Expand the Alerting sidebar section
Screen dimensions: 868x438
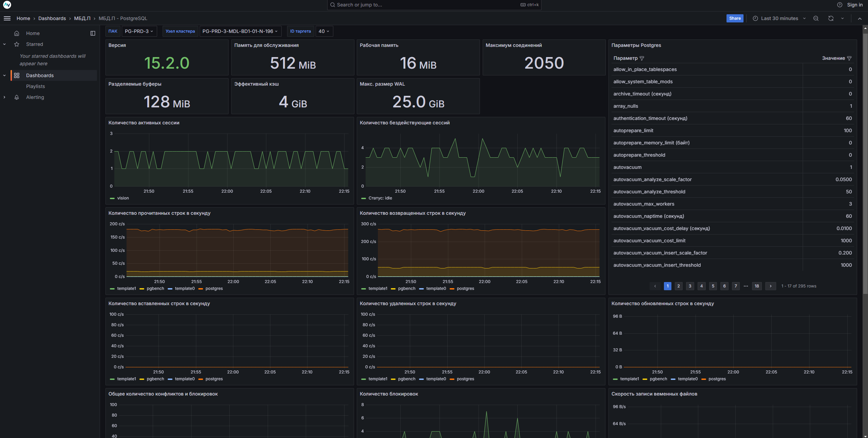point(4,97)
